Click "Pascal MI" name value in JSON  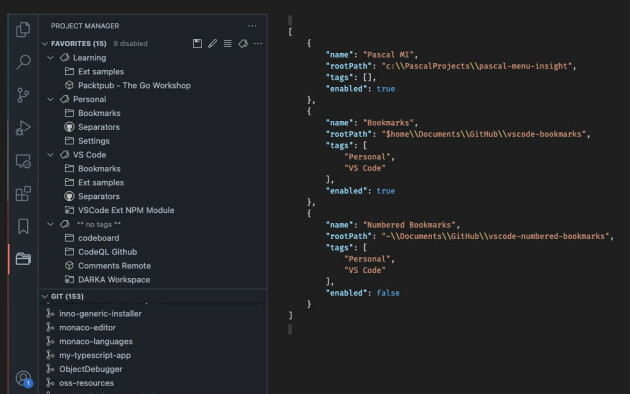point(388,55)
